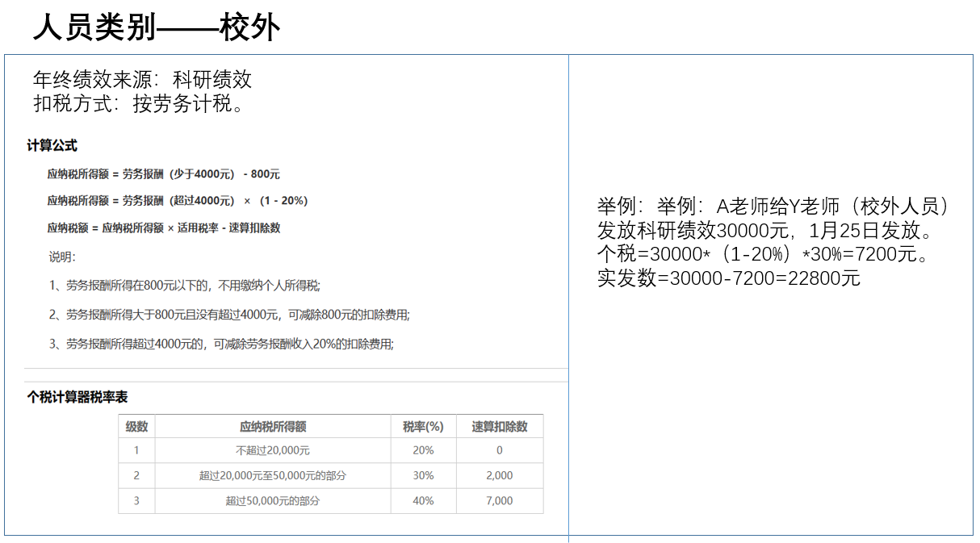Click the 超过50,000元的部分 table cell
This screenshot has width=980, height=543.
[273, 500]
